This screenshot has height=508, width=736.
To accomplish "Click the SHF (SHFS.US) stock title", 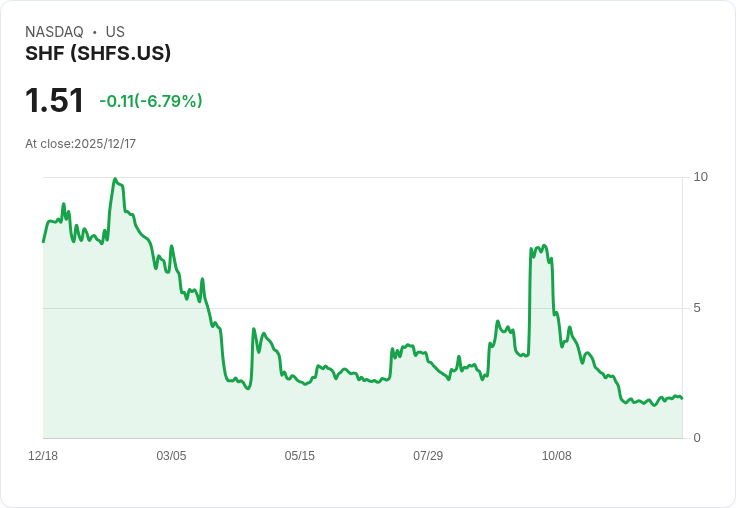I will click(x=98, y=54).
